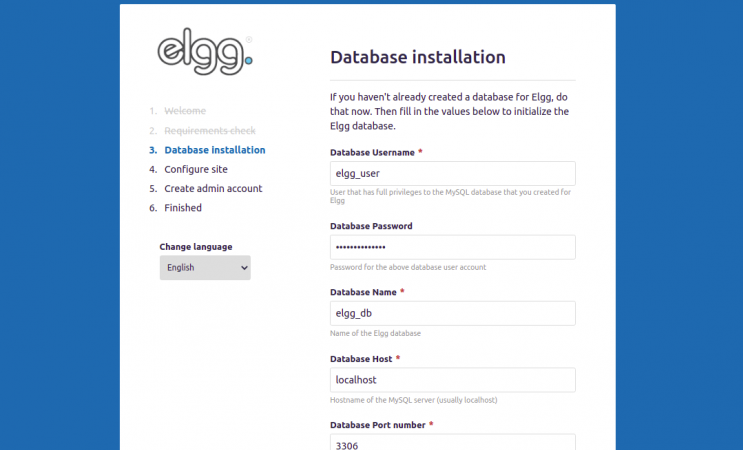Click the Finished step in sidebar

[183, 208]
